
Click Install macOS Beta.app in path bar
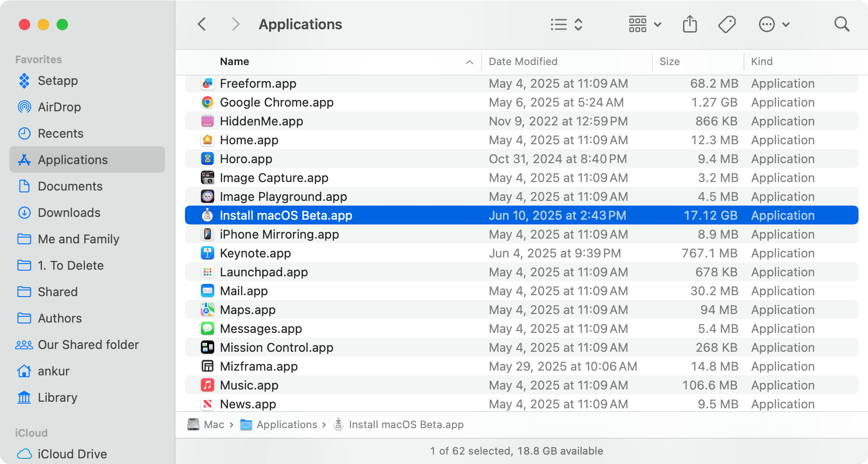pyautogui.click(x=399, y=425)
